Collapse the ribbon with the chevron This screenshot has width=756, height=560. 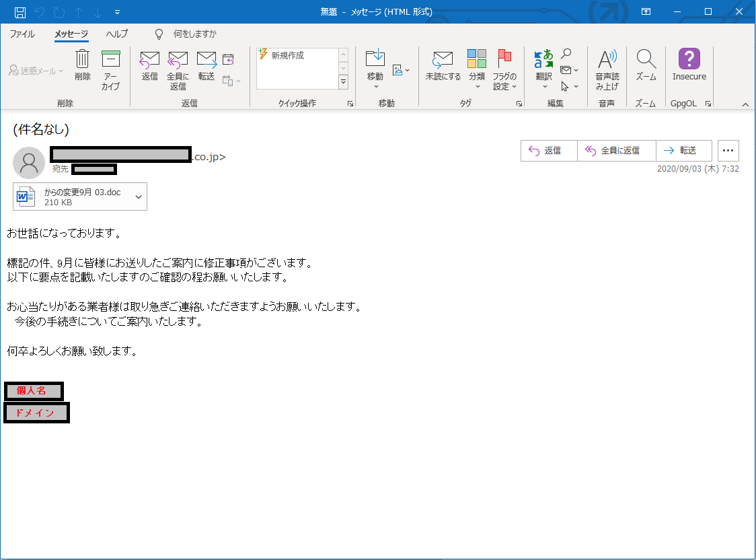(745, 104)
